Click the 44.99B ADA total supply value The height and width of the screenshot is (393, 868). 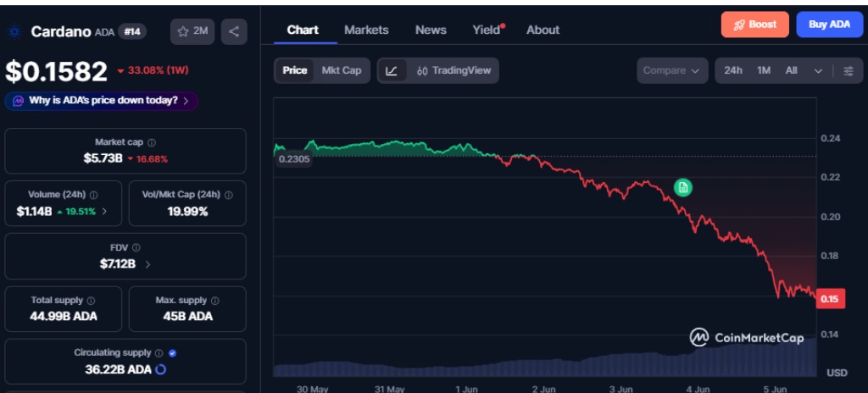coord(63,317)
